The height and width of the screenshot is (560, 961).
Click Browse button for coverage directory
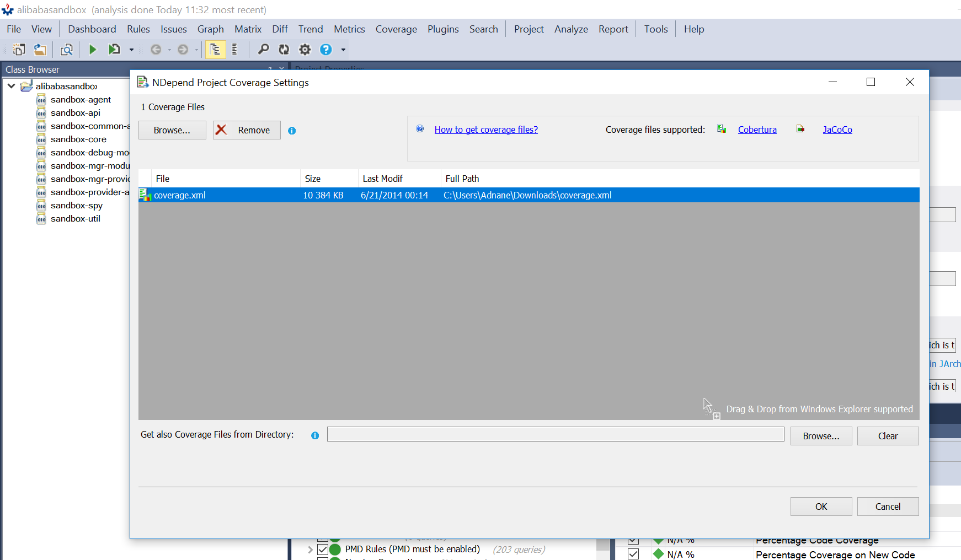(x=821, y=436)
